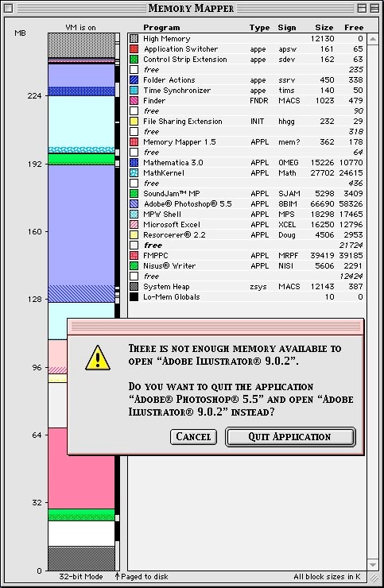Click the scroll up arrow
Viewport: 384px width, 588px height.
[x=373, y=39]
